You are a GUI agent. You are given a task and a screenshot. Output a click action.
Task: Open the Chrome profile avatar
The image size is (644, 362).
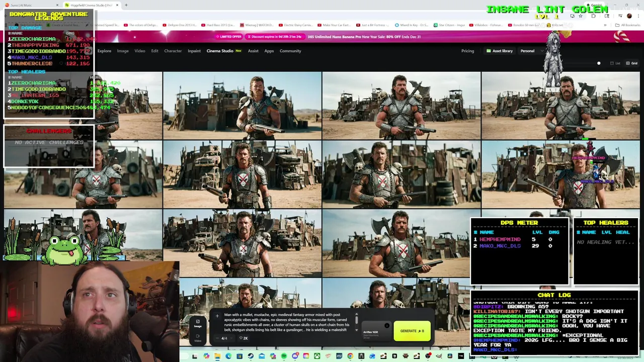point(629,16)
